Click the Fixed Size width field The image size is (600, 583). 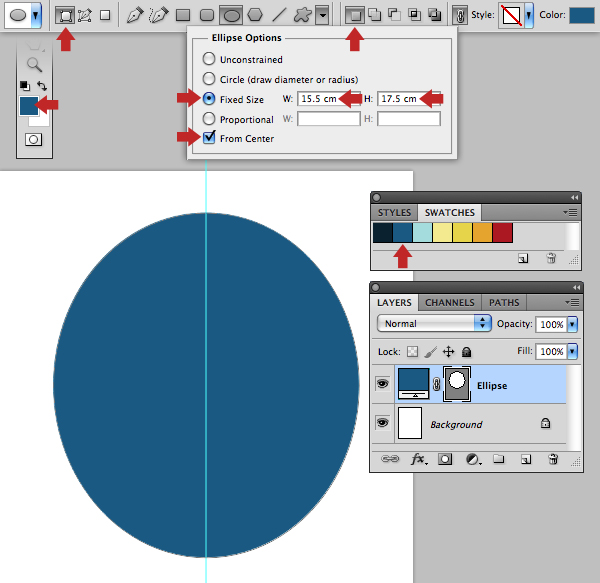tap(329, 99)
